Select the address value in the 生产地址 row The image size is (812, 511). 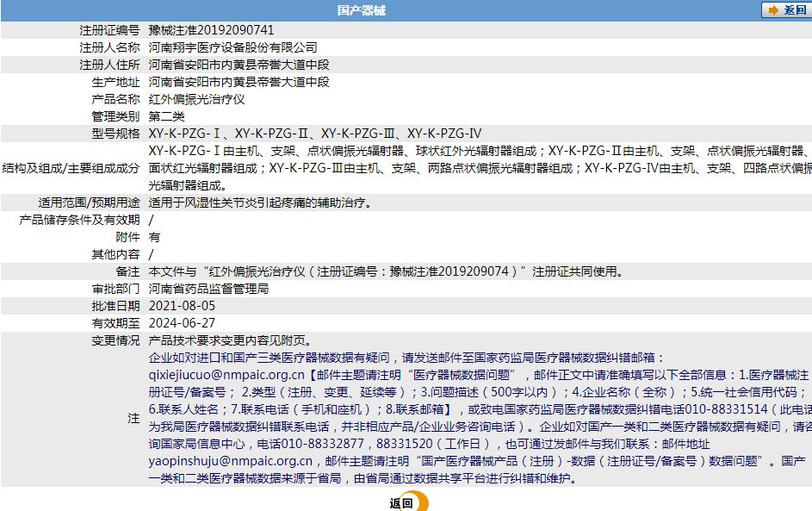(x=239, y=82)
